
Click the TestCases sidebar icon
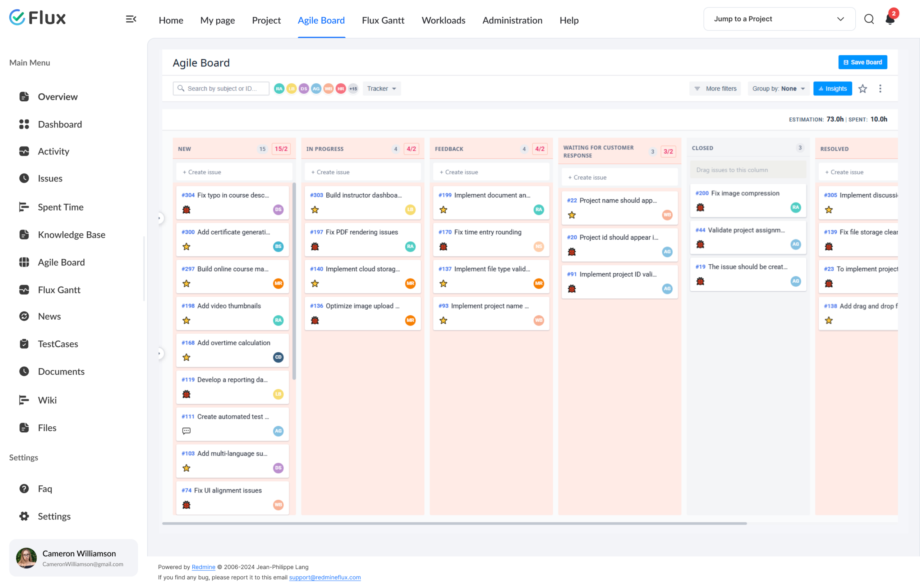coord(24,344)
